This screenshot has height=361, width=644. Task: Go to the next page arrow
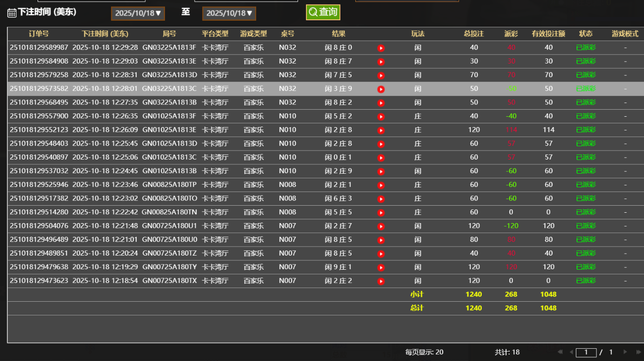tap(625, 352)
